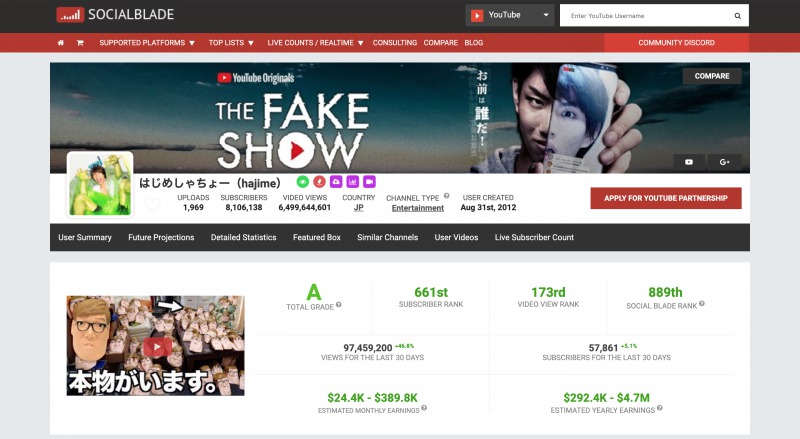The height and width of the screenshot is (439, 800).
Task: Expand Top Lists menu
Action: click(x=231, y=43)
